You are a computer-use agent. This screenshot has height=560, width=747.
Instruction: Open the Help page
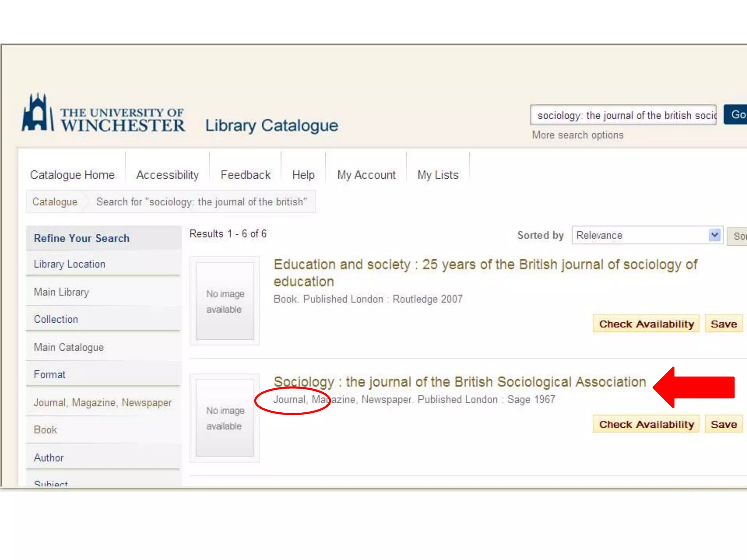pos(303,175)
